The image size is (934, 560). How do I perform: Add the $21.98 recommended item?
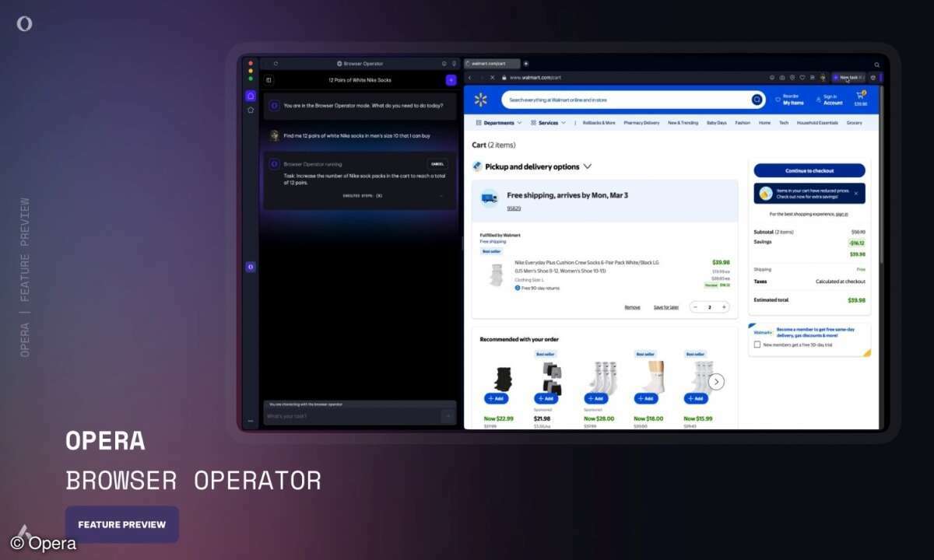coord(546,398)
